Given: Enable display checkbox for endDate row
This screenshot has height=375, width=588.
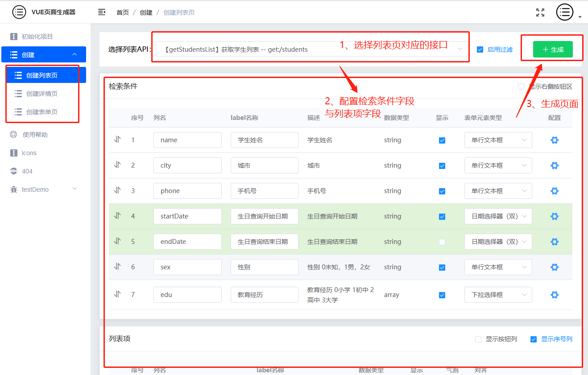Looking at the screenshot, I should click(x=442, y=242).
